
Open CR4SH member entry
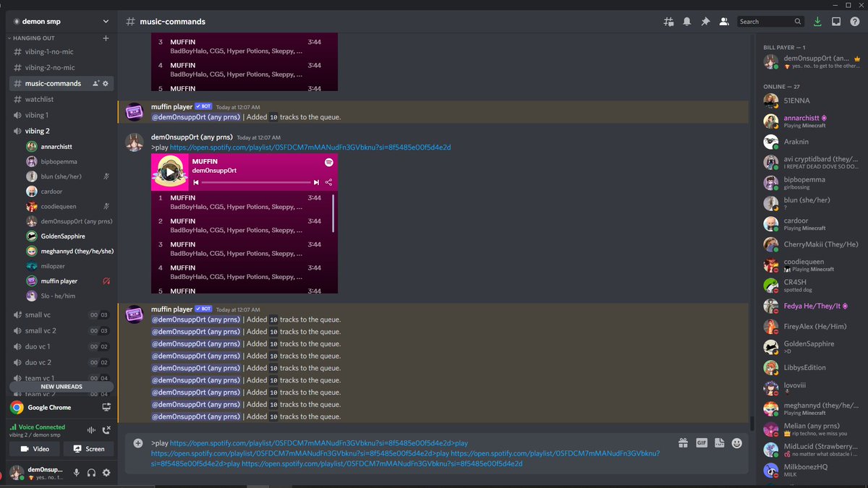tap(811, 286)
